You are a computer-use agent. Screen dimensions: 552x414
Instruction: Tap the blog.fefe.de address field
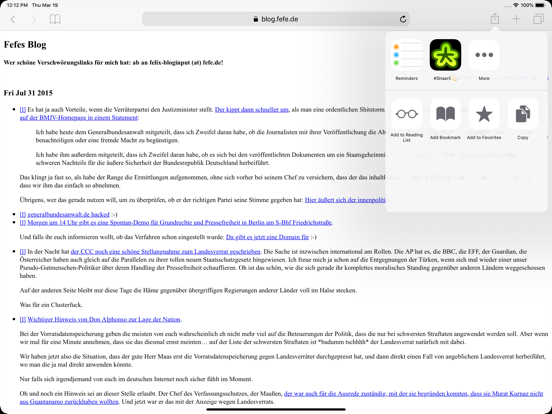[276, 19]
